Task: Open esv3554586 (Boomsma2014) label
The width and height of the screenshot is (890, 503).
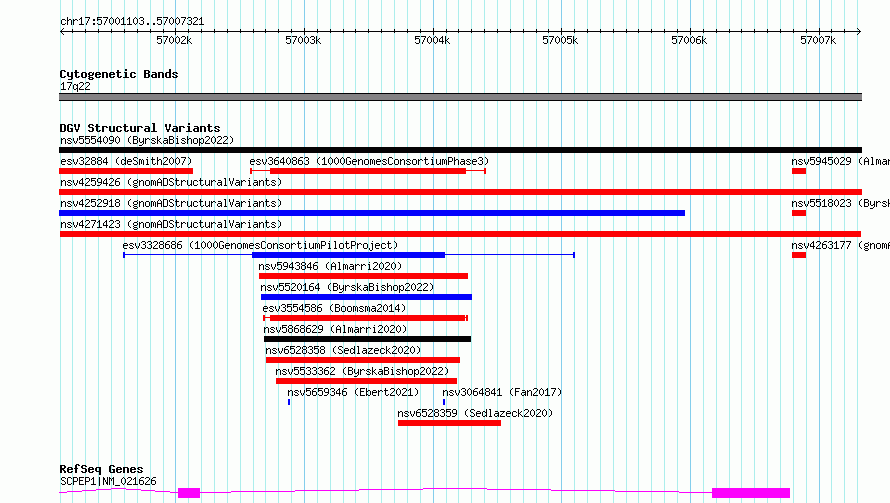Action: [334, 308]
